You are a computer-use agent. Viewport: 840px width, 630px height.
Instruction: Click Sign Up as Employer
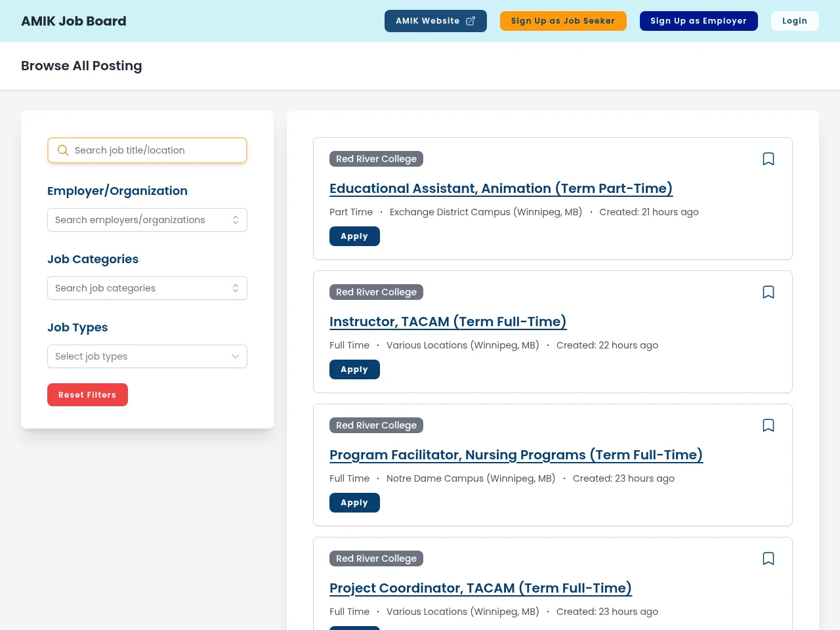point(698,21)
